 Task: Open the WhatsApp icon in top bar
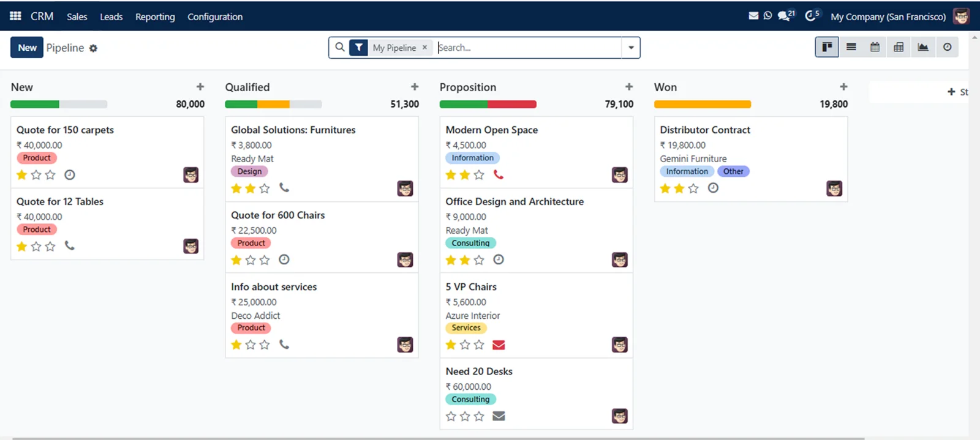point(767,16)
